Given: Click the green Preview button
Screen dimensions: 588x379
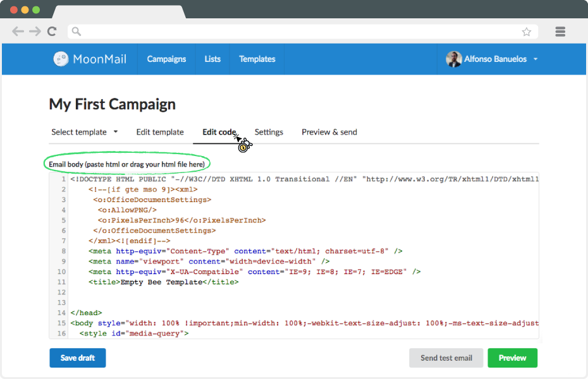Looking at the screenshot, I should pos(512,358).
